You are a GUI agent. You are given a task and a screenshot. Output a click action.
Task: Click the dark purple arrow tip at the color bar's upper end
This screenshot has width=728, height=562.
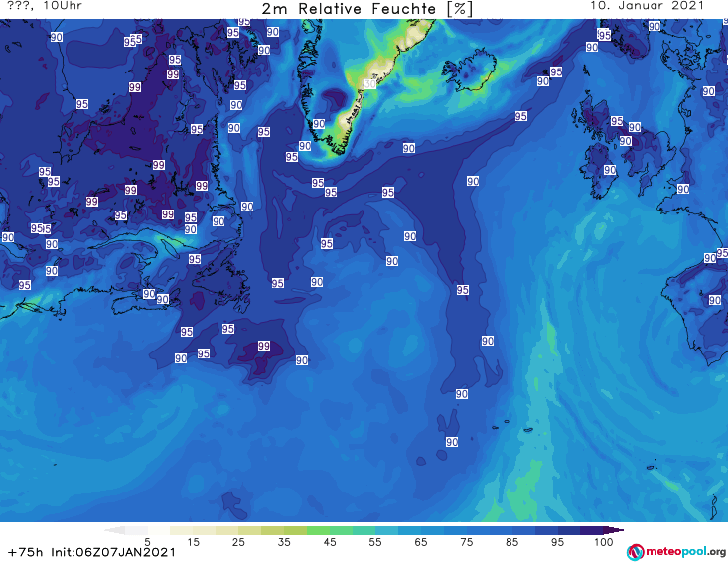point(614,530)
